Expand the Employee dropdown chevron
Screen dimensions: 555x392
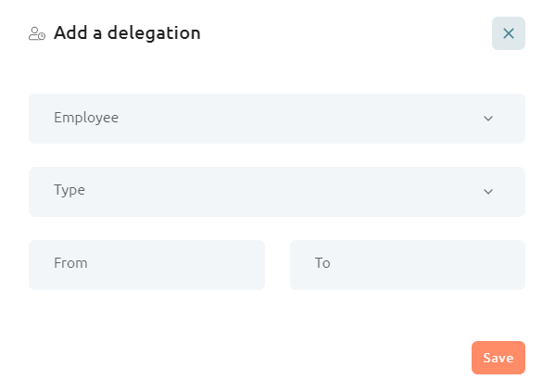(x=488, y=119)
